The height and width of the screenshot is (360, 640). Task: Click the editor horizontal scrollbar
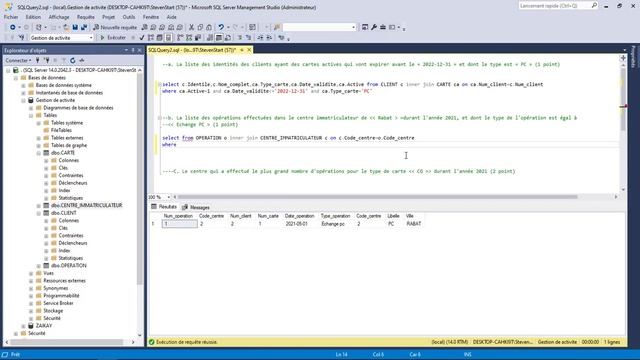click(x=378, y=197)
